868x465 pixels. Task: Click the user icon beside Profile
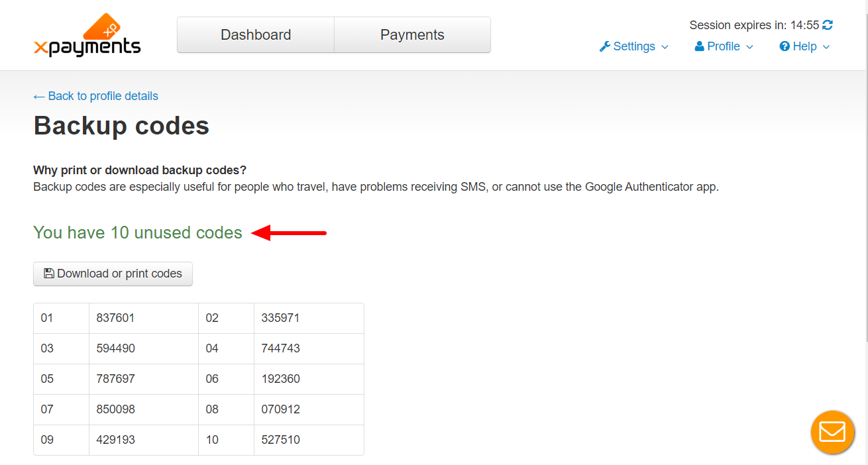click(x=699, y=46)
